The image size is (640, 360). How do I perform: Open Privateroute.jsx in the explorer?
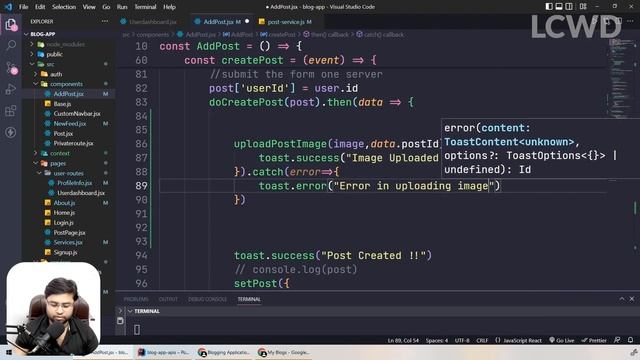(x=68, y=143)
